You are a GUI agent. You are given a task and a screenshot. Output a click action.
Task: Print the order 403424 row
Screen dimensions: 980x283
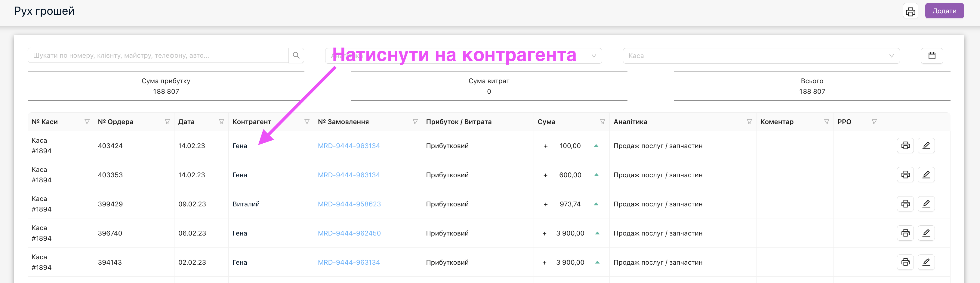pos(905,146)
